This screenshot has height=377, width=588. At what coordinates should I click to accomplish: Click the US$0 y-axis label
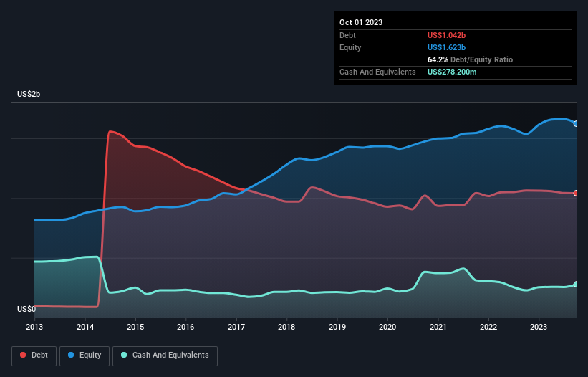coord(26,309)
